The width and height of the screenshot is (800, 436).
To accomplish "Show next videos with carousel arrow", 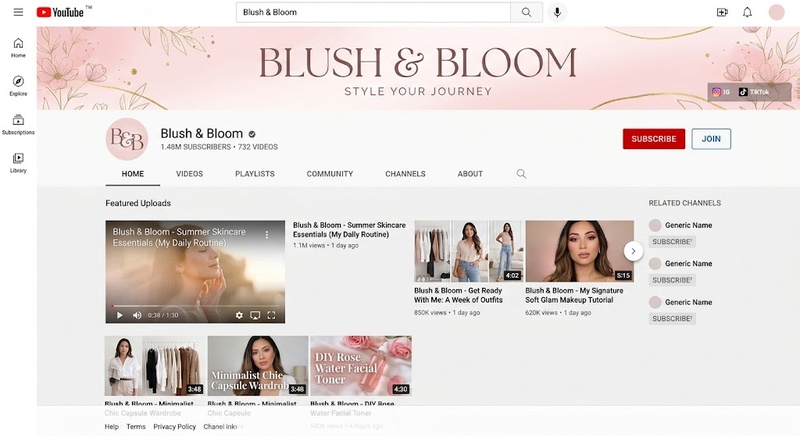I will coord(633,251).
